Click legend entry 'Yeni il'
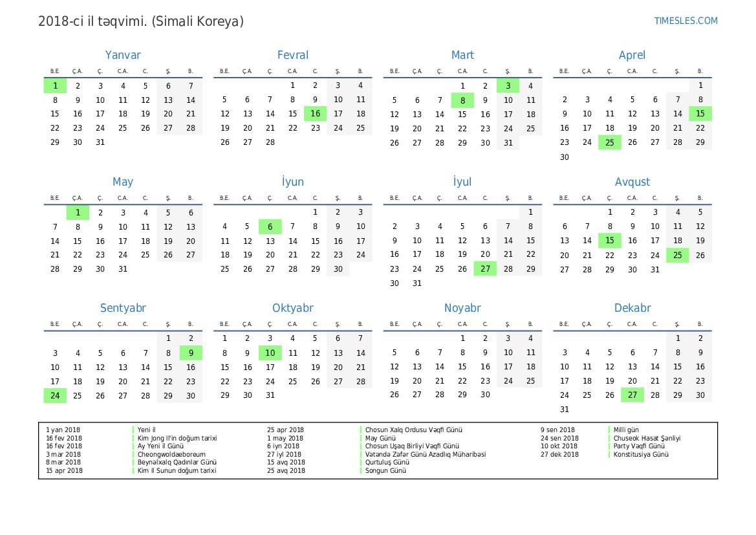 147,430
